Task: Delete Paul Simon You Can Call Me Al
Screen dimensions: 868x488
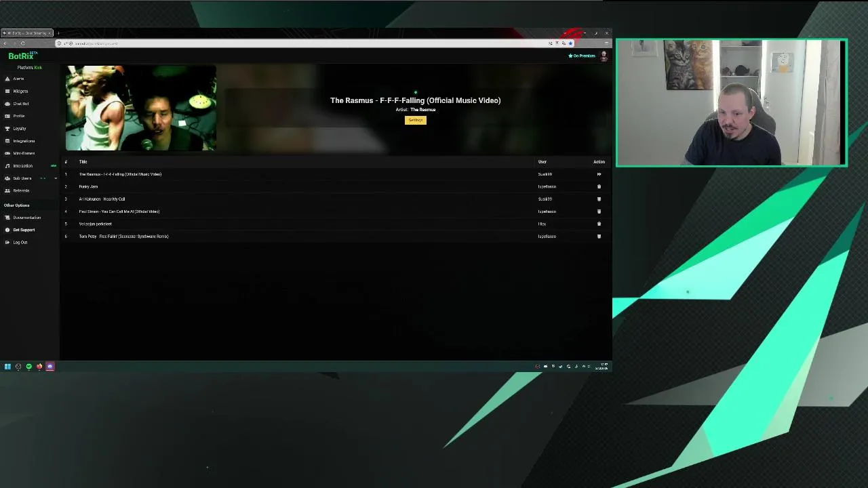Action: pos(599,211)
